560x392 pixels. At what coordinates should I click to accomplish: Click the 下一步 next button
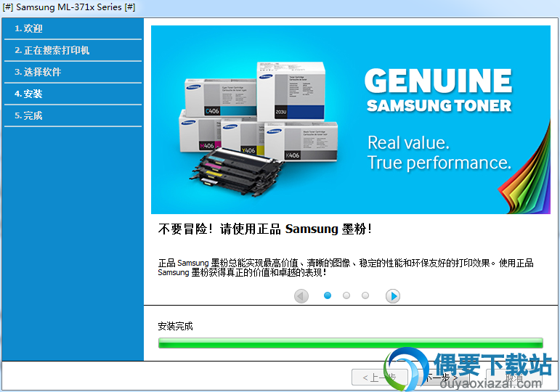442,377
